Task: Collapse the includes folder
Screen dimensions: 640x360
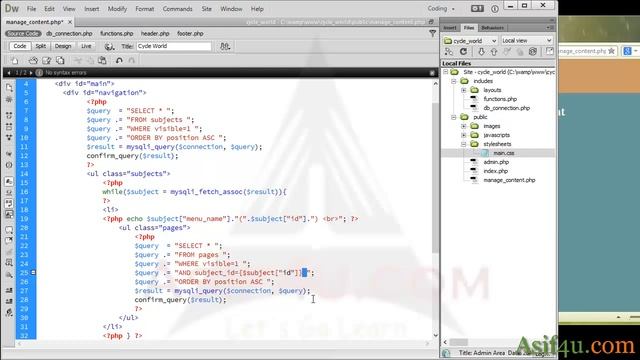Action: (453, 81)
